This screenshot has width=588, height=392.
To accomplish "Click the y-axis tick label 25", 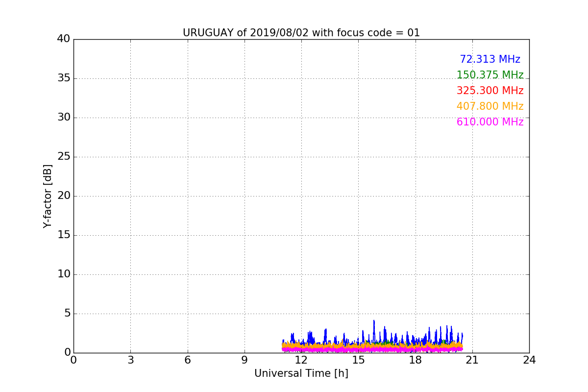I will tap(64, 156).
